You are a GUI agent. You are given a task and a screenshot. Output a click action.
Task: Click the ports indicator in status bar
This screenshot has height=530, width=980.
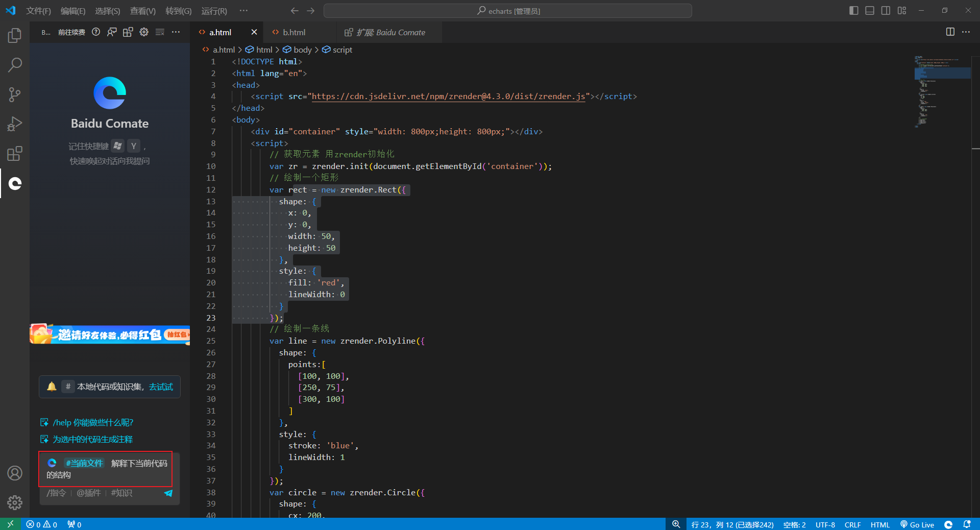point(75,524)
